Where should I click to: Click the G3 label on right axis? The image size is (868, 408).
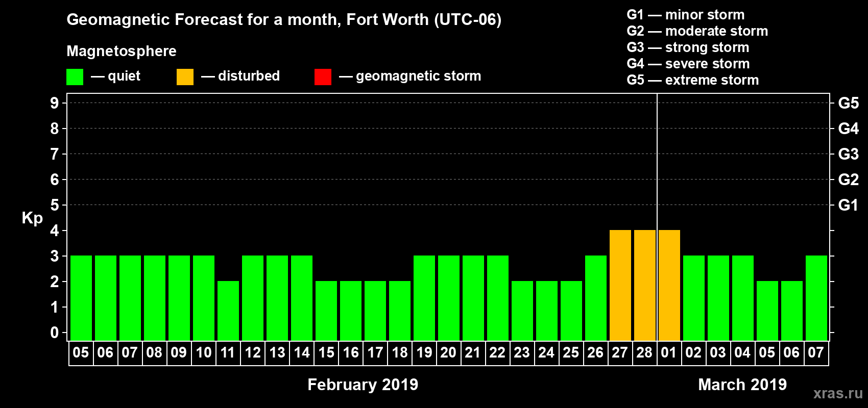(849, 154)
